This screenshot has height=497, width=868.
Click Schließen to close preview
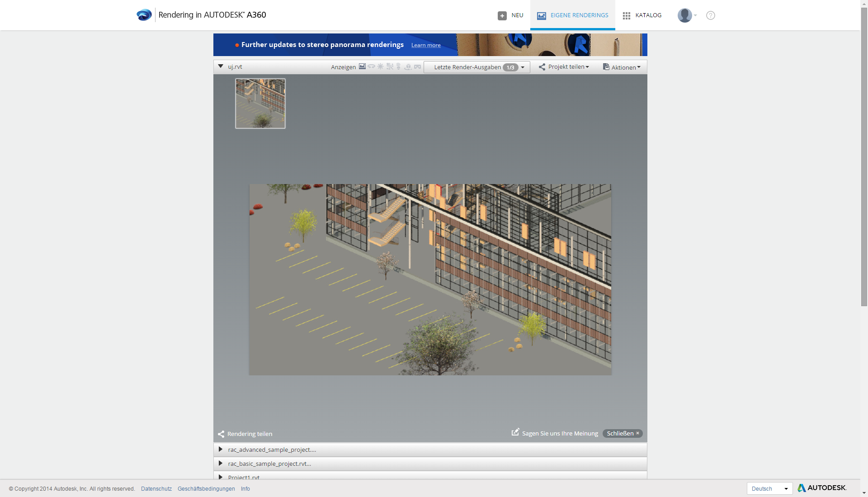(x=622, y=433)
